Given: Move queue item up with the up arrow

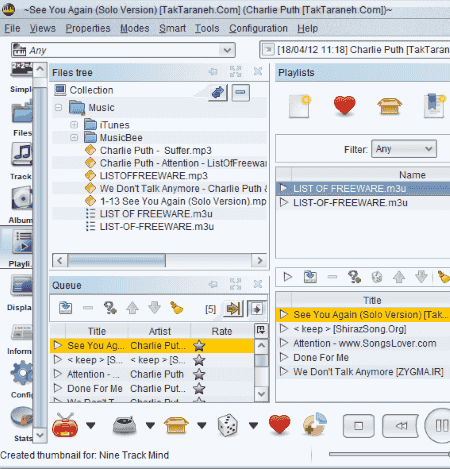Looking at the screenshot, I should 132,308.
